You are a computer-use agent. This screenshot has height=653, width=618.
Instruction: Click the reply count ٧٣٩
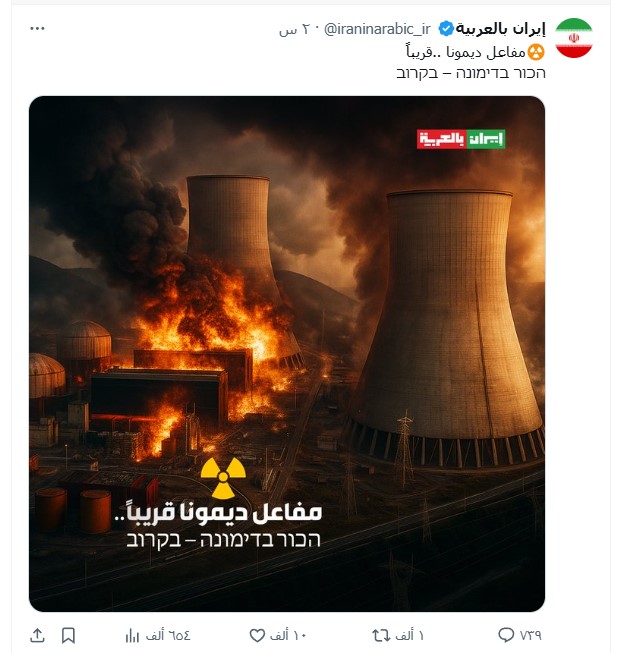530,636
